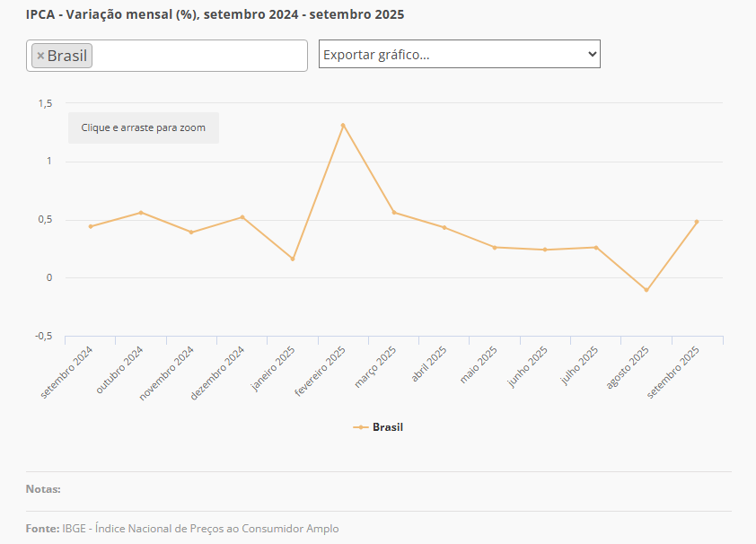Select the agosto 2025 lowest data point

pyautogui.click(x=646, y=290)
